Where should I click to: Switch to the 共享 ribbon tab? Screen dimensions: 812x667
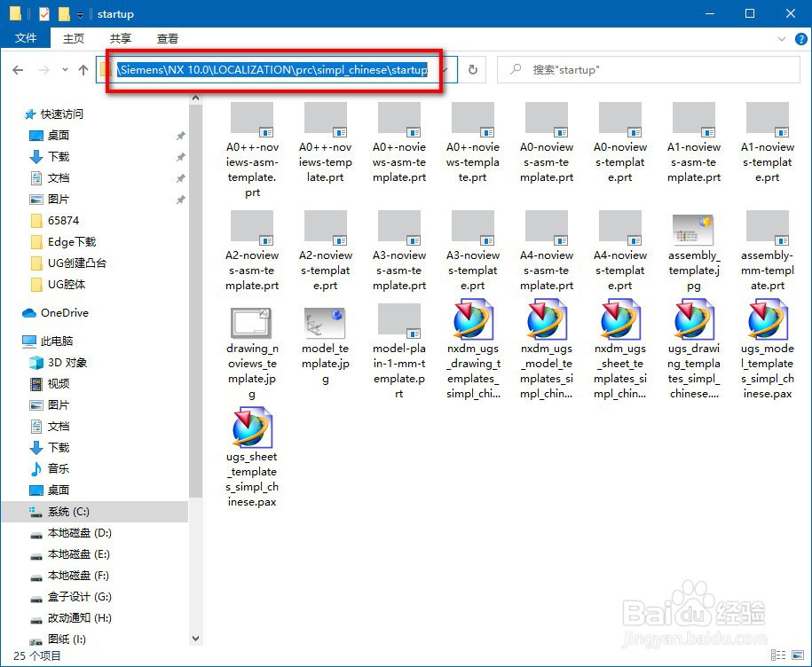click(x=120, y=38)
